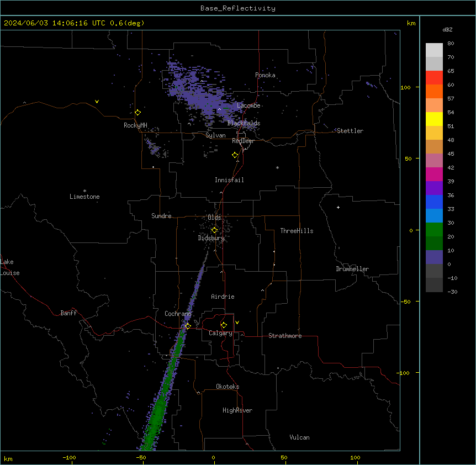Select the yellow diamond marker between Olds and Didsbury

click(214, 230)
